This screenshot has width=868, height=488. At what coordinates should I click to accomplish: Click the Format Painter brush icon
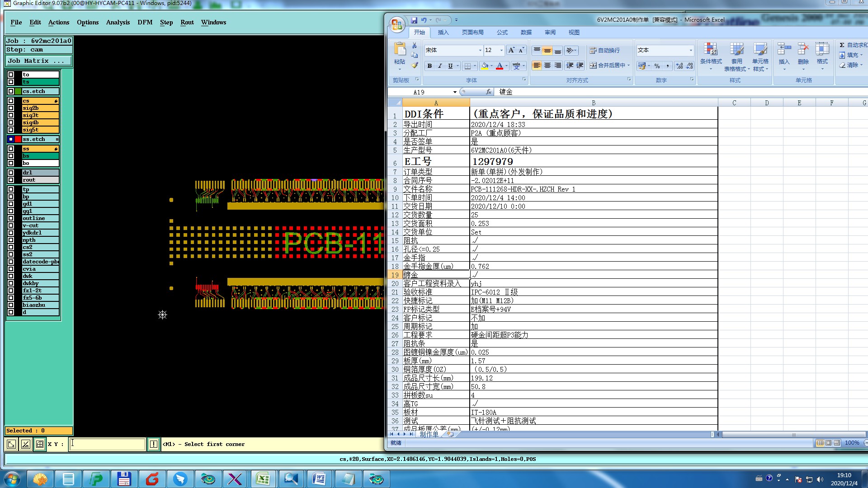point(415,66)
